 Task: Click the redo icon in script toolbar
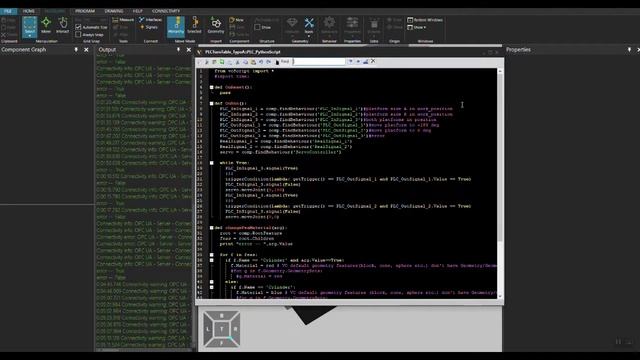point(269,62)
